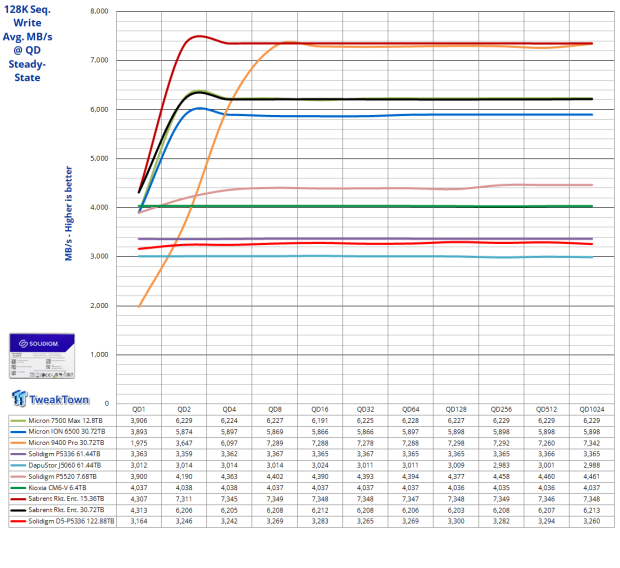
Task: Click the Solidigm P5520 QD512 value 4,460
Action: 546,477
